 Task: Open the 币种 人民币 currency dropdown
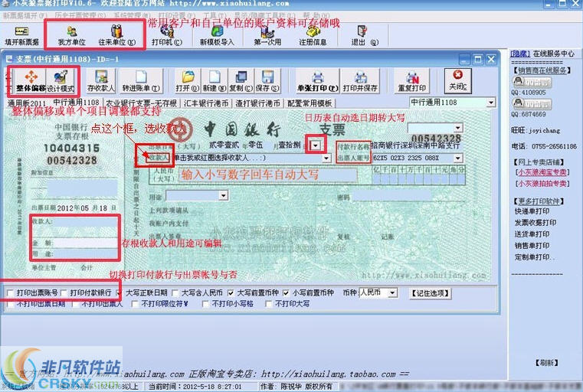click(393, 293)
